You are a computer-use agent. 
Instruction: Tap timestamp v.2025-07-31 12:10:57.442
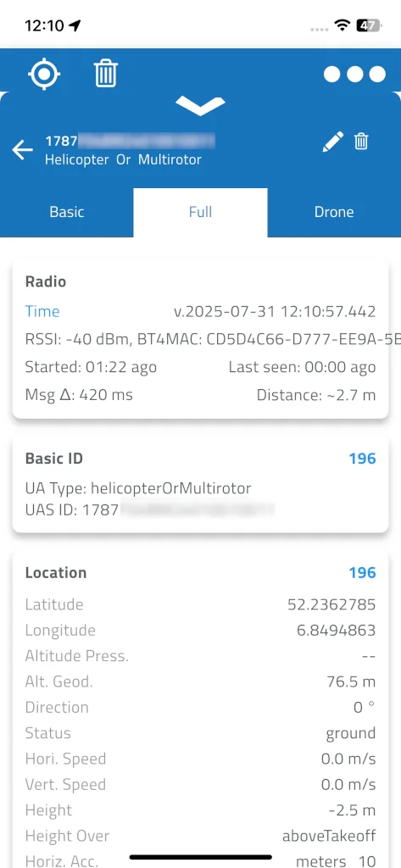(x=275, y=311)
